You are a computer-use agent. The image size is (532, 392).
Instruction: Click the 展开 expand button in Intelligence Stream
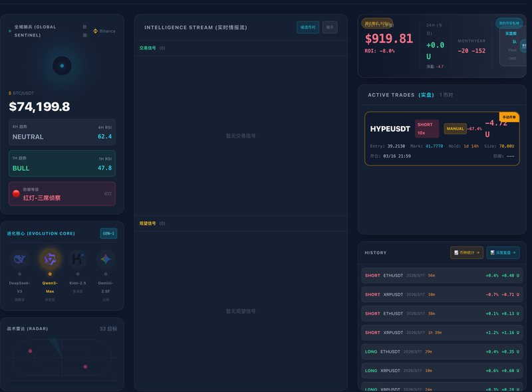coord(330,27)
